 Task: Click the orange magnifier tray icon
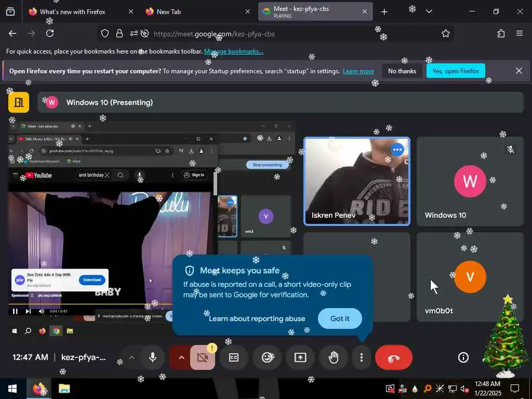click(428, 389)
